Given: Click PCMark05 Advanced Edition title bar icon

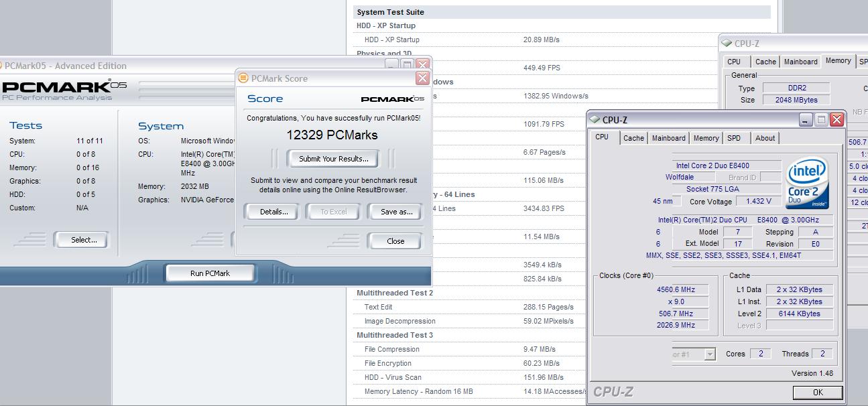Looking at the screenshot, I should 1,66.
